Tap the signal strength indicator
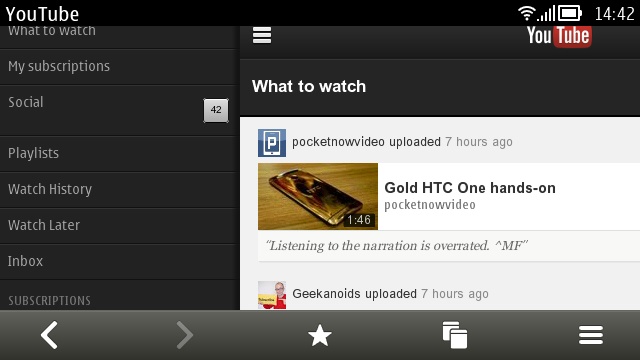 click(x=546, y=13)
